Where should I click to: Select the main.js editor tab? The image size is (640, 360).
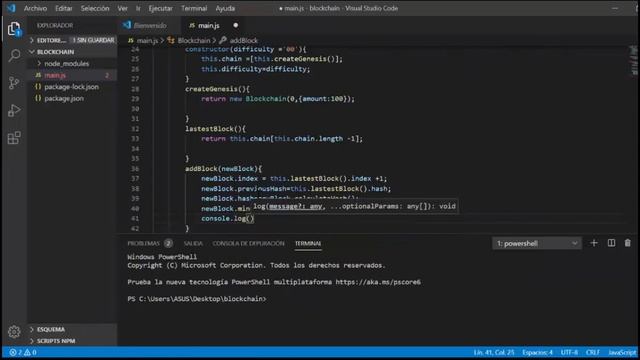(212, 25)
